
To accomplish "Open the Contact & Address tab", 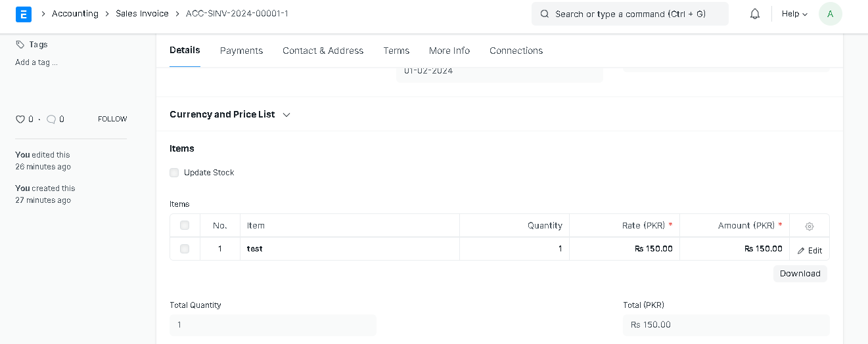I will click(323, 51).
